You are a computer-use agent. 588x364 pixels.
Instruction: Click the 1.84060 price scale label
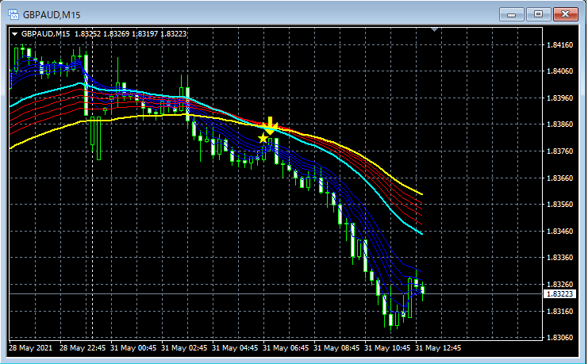pyautogui.click(x=560, y=71)
